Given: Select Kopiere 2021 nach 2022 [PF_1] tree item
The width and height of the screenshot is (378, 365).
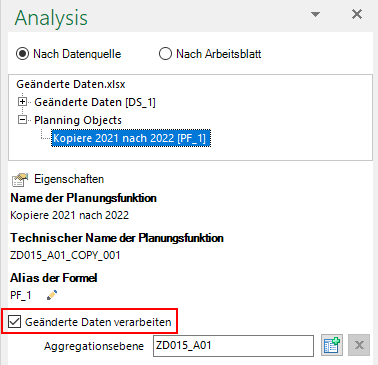Looking at the screenshot, I should click(x=131, y=138).
